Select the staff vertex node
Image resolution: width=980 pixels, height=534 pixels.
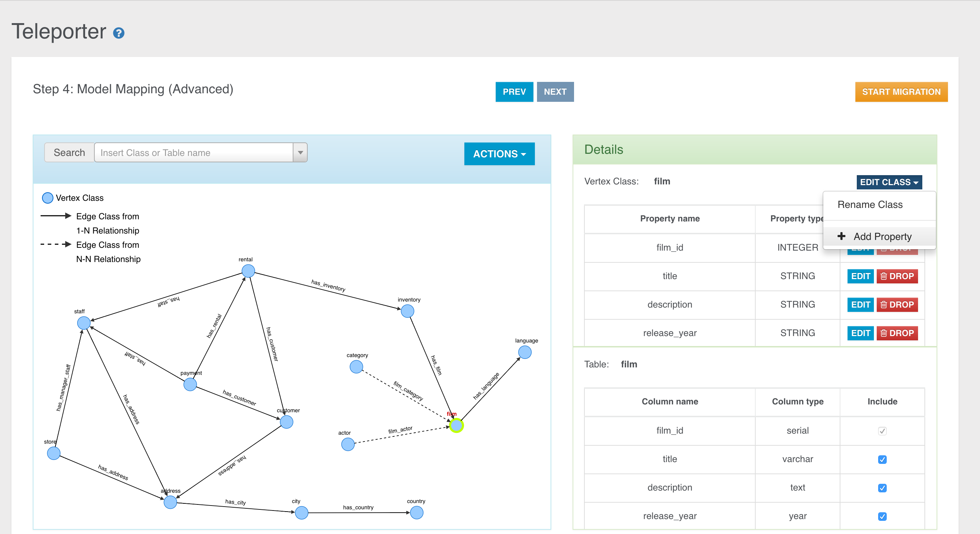[84, 323]
